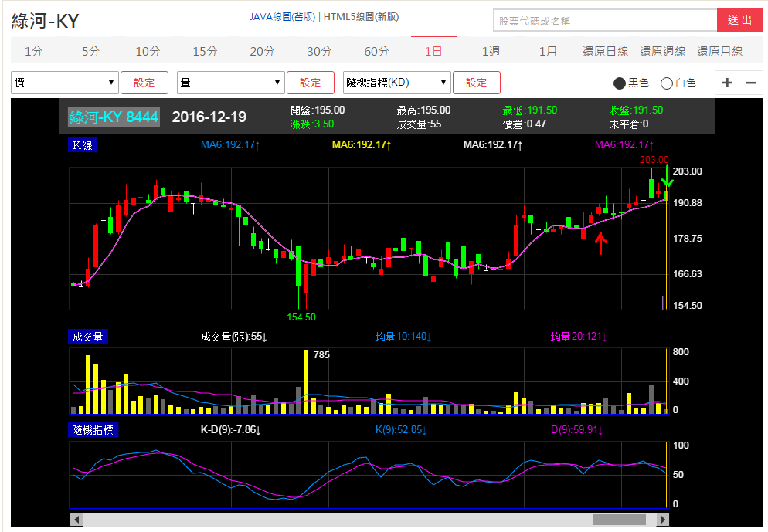Screen dimensions: 768x532
Task: Switch to 1分 timeframe tab
Action: [34, 51]
